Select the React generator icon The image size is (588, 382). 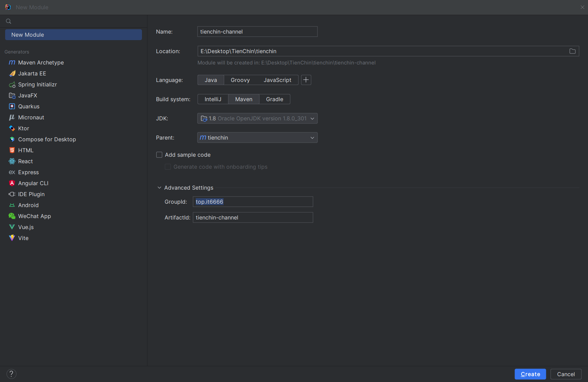(x=12, y=161)
